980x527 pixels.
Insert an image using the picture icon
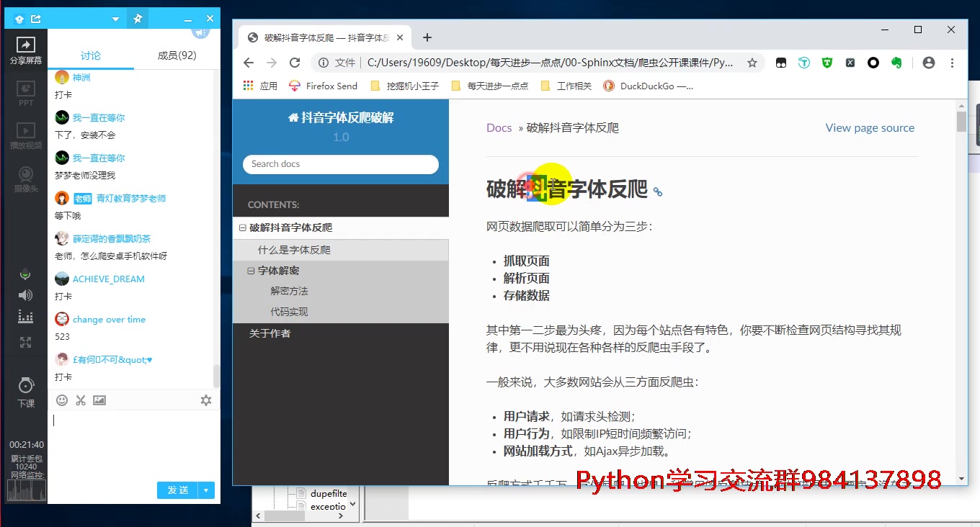click(99, 400)
